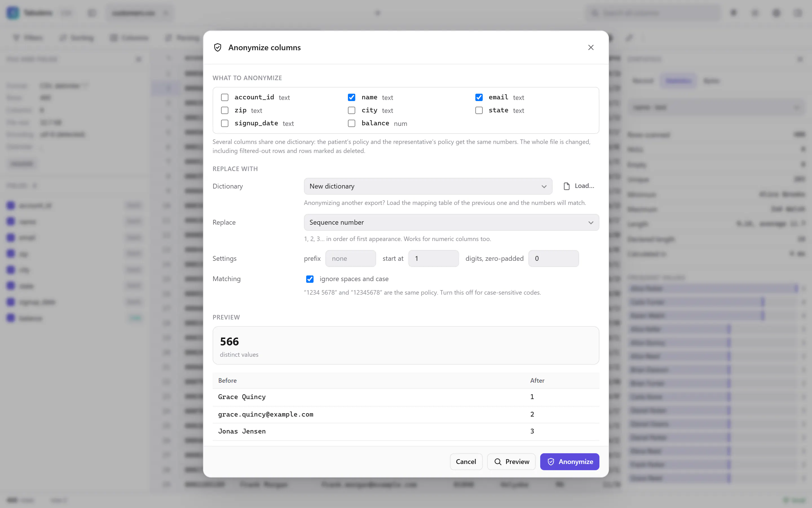Click the Cancel button
The image size is (812, 508).
pyautogui.click(x=466, y=462)
